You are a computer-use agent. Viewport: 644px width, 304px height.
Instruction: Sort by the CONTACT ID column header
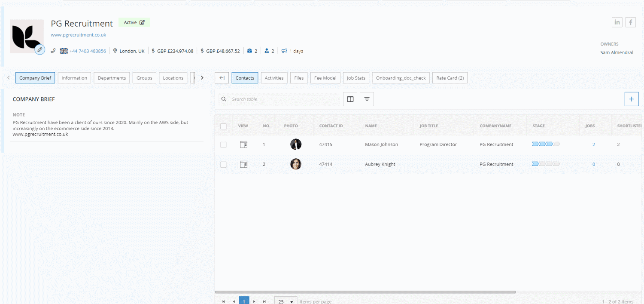331,126
